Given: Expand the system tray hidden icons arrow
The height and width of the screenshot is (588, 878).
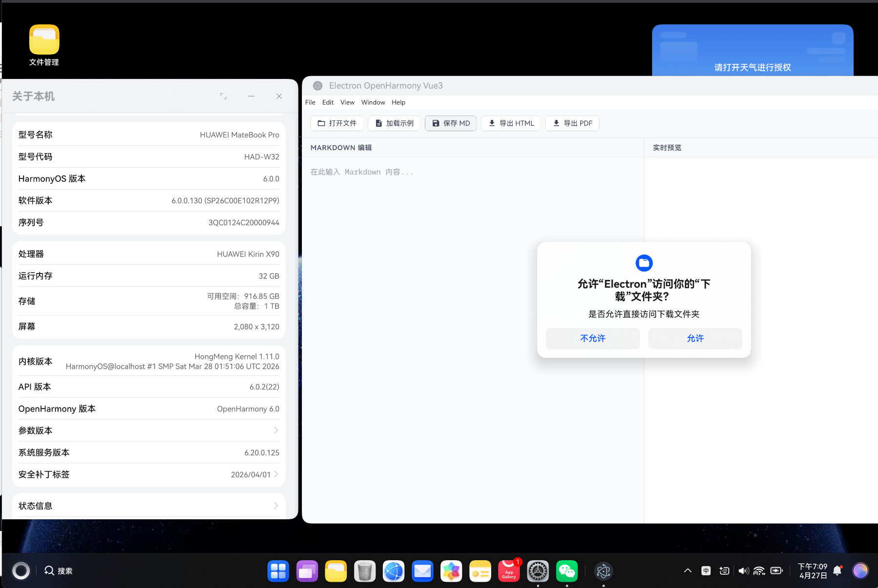Looking at the screenshot, I should point(688,570).
